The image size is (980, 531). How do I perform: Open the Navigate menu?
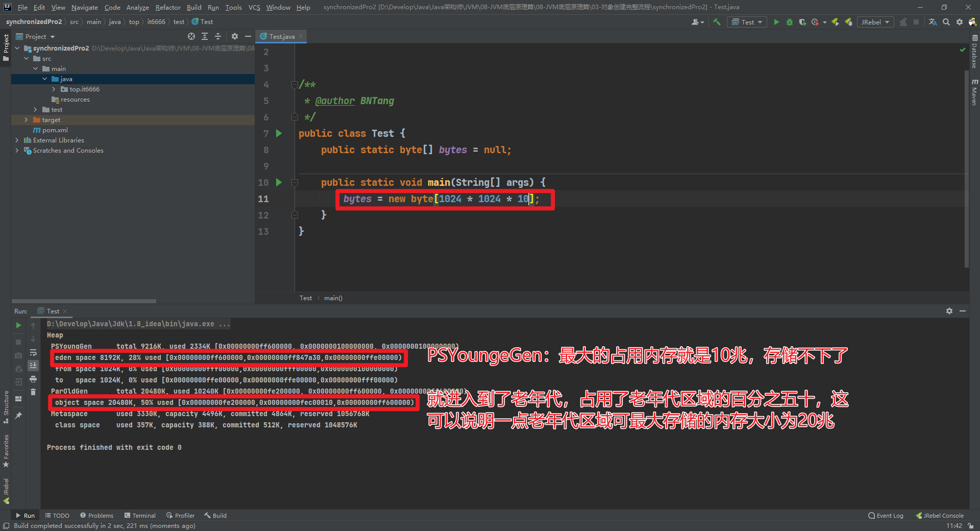coord(84,7)
